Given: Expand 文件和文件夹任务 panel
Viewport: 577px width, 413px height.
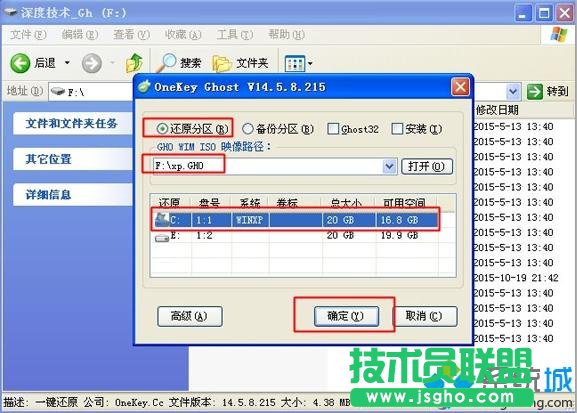Looking at the screenshot, I should 72,124.
